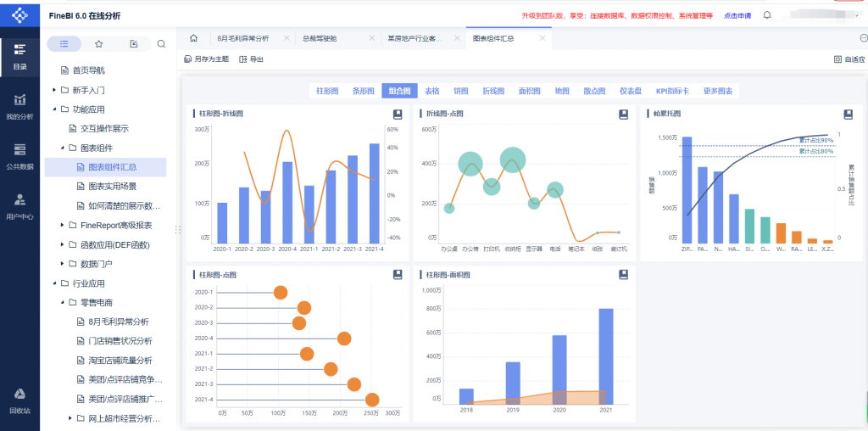Collapse the 功能应用 folder
The height and width of the screenshot is (431, 868).
point(54,109)
